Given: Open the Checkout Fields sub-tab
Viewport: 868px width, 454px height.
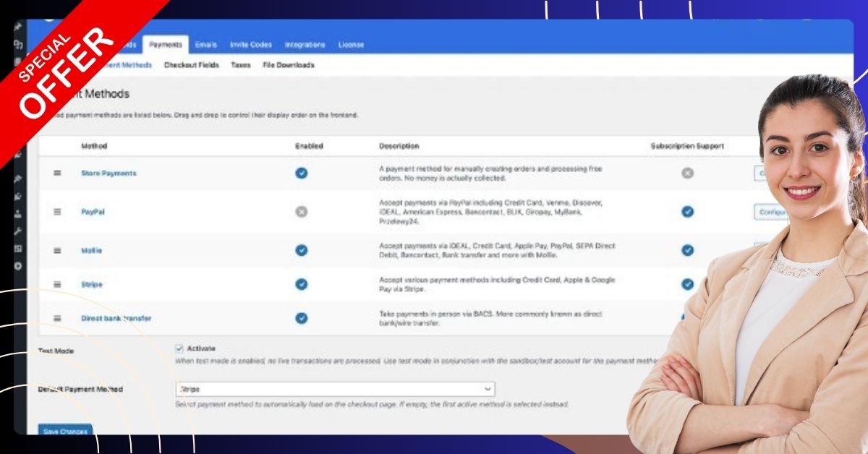Looking at the screenshot, I should (x=192, y=65).
